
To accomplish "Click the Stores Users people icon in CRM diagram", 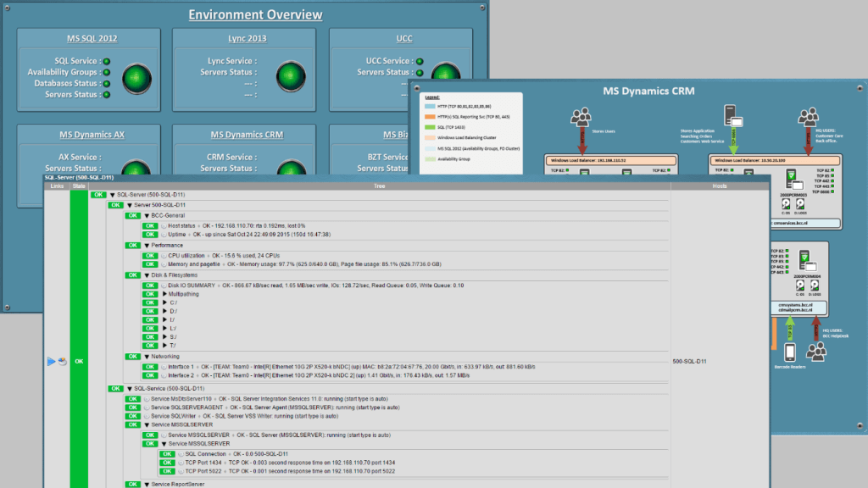I will click(581, 117).
